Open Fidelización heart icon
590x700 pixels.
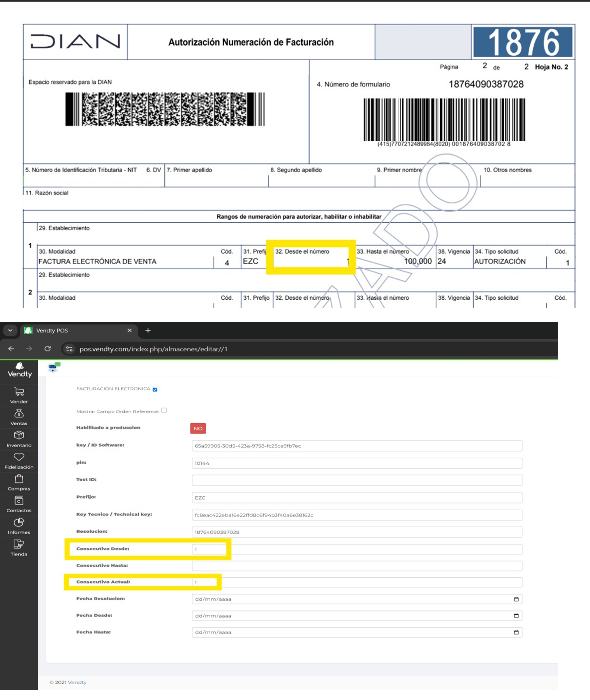point(19,457)
